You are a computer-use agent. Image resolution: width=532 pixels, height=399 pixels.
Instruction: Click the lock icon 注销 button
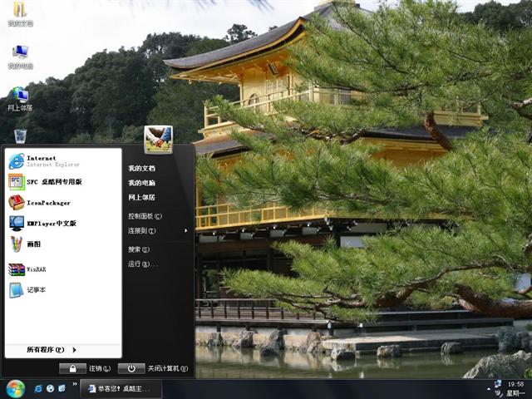pyautogui.click(x=72, y=368)
